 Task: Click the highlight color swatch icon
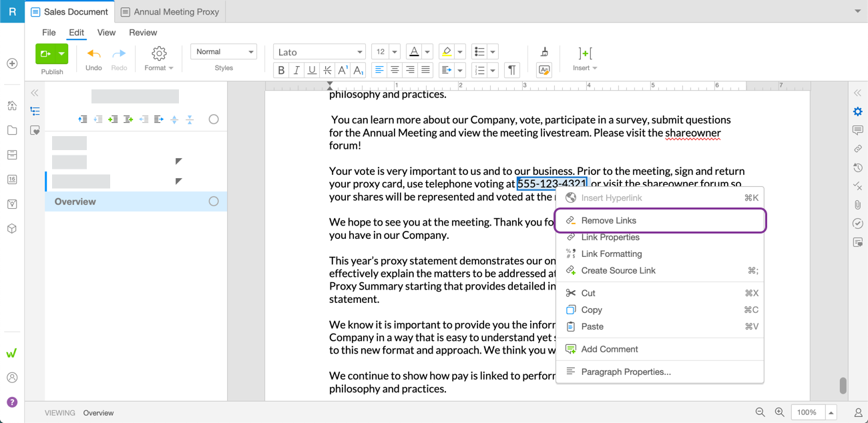[x=447, y=52]
